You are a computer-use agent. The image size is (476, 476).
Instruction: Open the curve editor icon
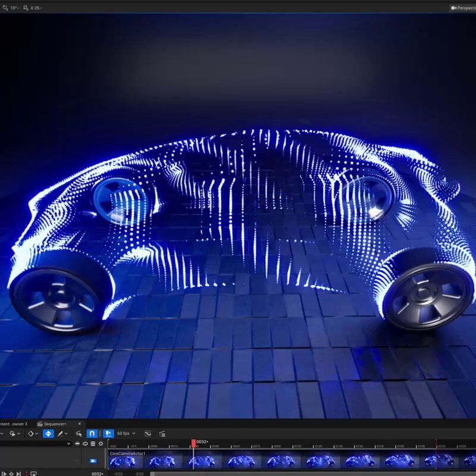[148, 434]
